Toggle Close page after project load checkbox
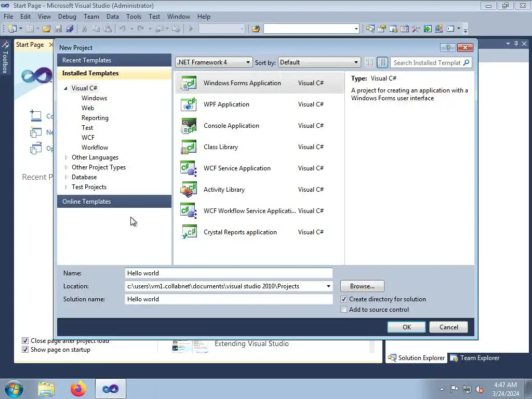 click(25, 341)
